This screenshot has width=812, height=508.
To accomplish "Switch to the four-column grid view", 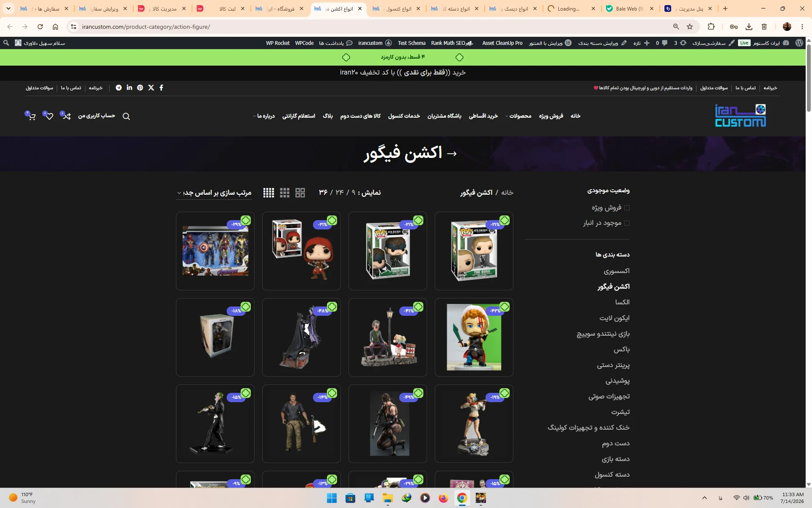I will (269, 193).
